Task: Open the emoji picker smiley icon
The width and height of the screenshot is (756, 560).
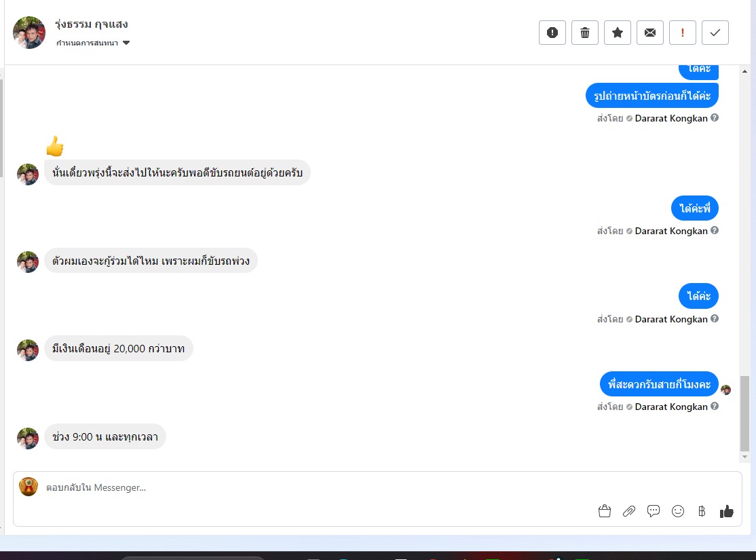Action: [x=678, y=511]
